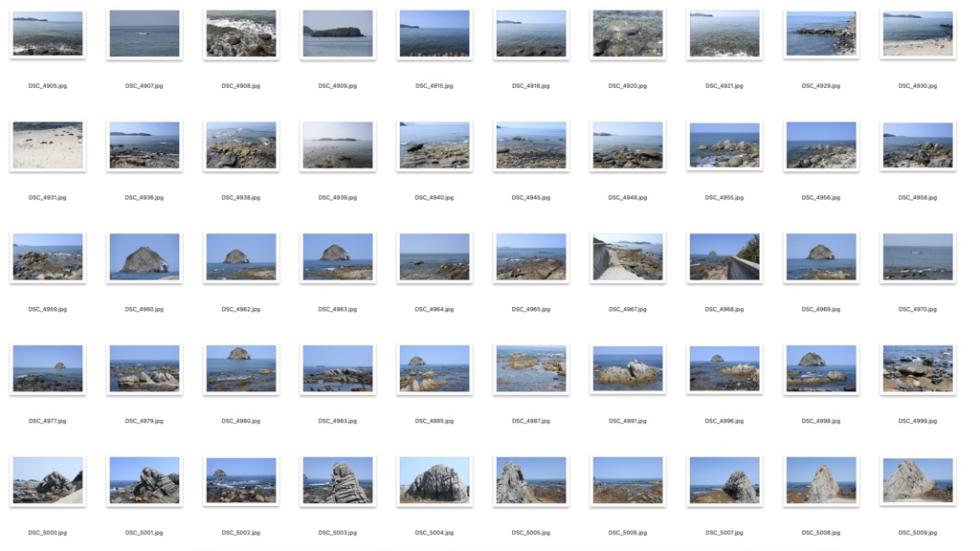Image resolution: width=980 pixels, height=551 pixels.
Task: Open the thumbnail for DSC_4905.jpg
Action: [46, 32]
